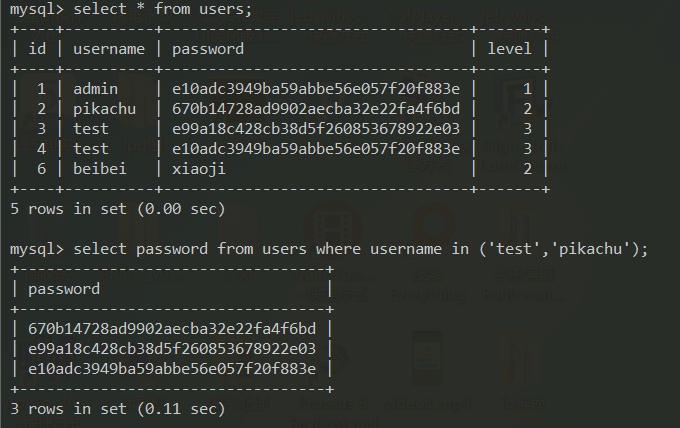The width and height of the screenshot is (680, 428).
Task: Click the e10adc3949 hash in the second result
Action: (172, 369)
